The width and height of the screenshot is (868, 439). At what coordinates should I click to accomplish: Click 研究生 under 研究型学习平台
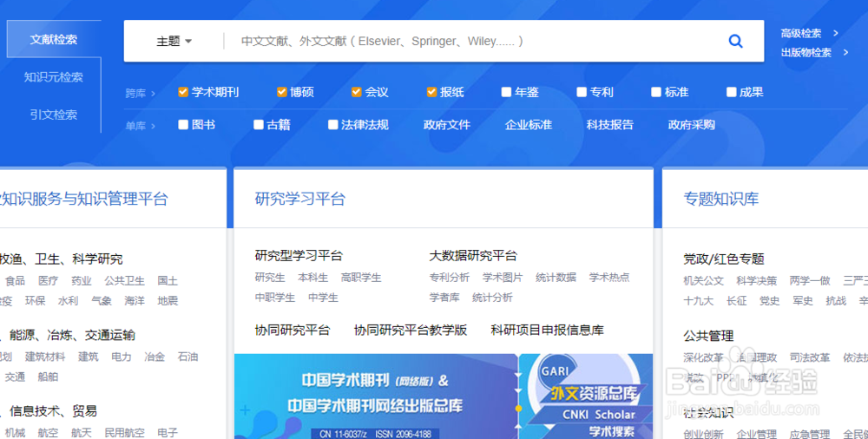pos(270,278)
